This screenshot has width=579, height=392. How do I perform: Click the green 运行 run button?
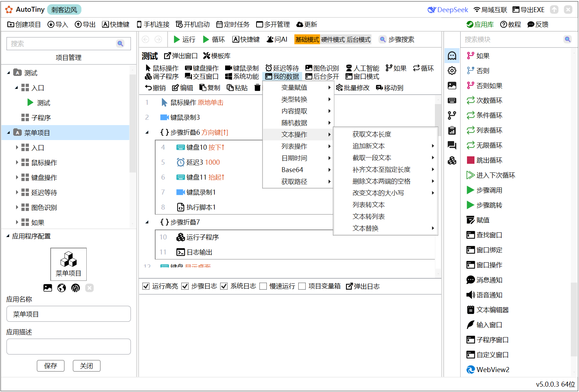tap(184, 39)
